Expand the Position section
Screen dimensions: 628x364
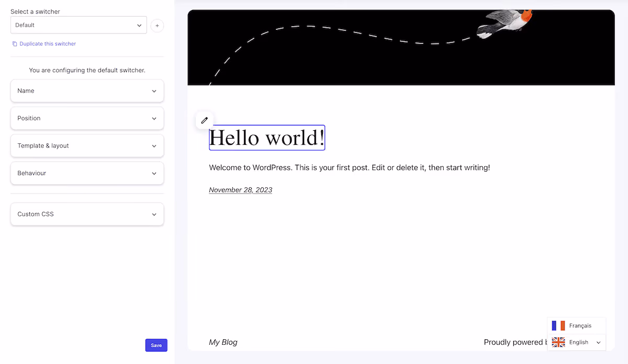[x=87, y=118]
